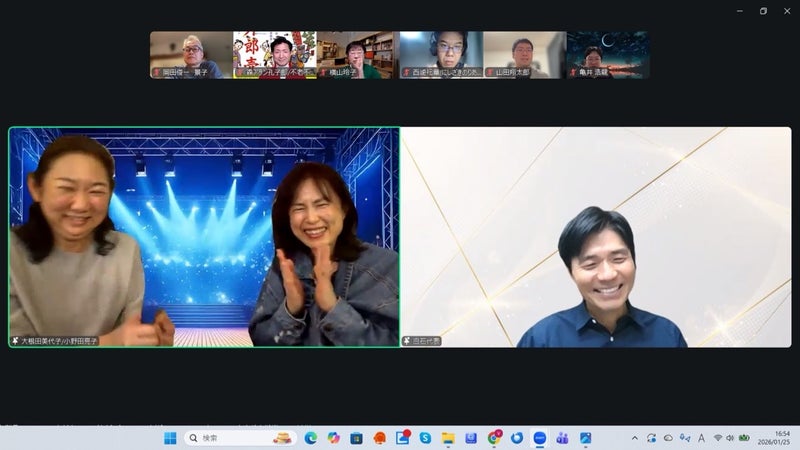
Task: Open the Windows Start menu
Action: [x=170, y=438]
